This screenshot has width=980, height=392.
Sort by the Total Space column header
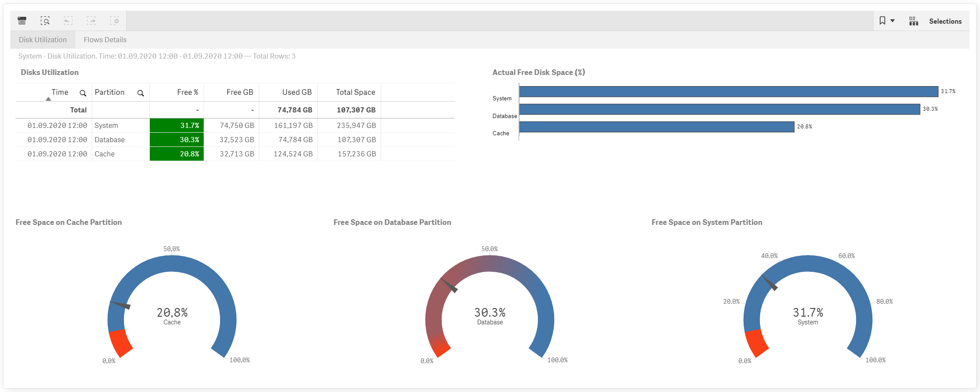356,92
